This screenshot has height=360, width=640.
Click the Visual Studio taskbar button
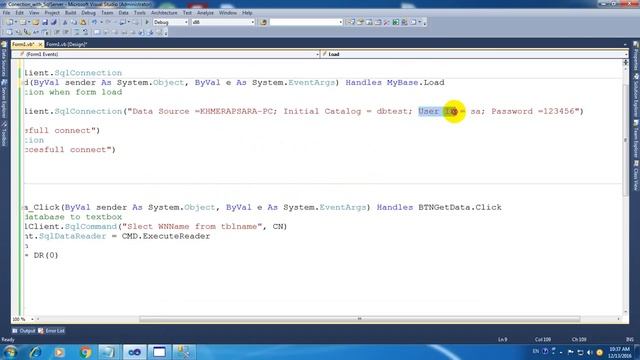[x=135, y=352]
